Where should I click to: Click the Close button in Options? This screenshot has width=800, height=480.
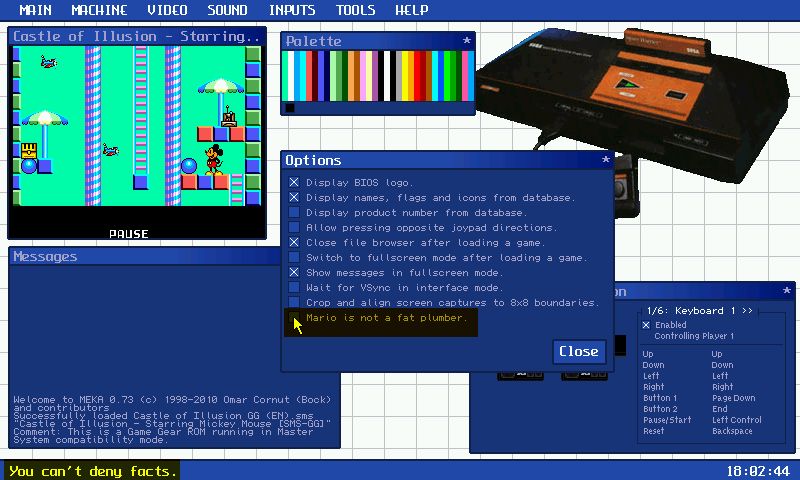[579, 351]
